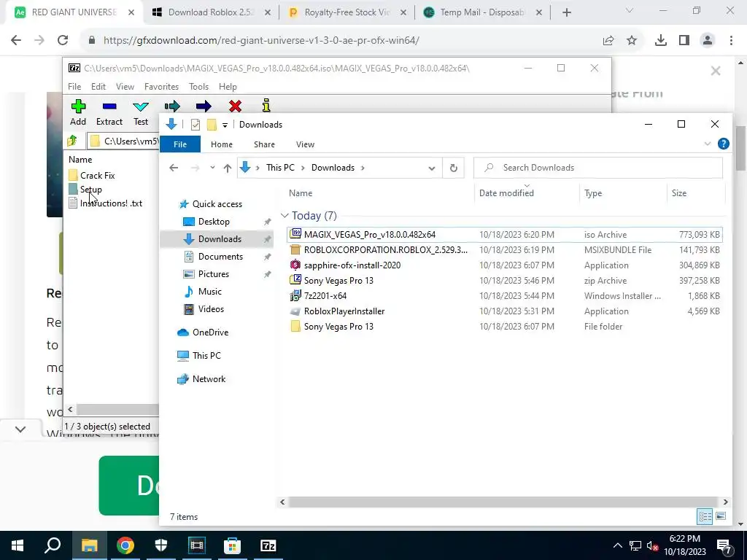Click the Search Downloads field

pyautogui.click(x=598, y=168)
